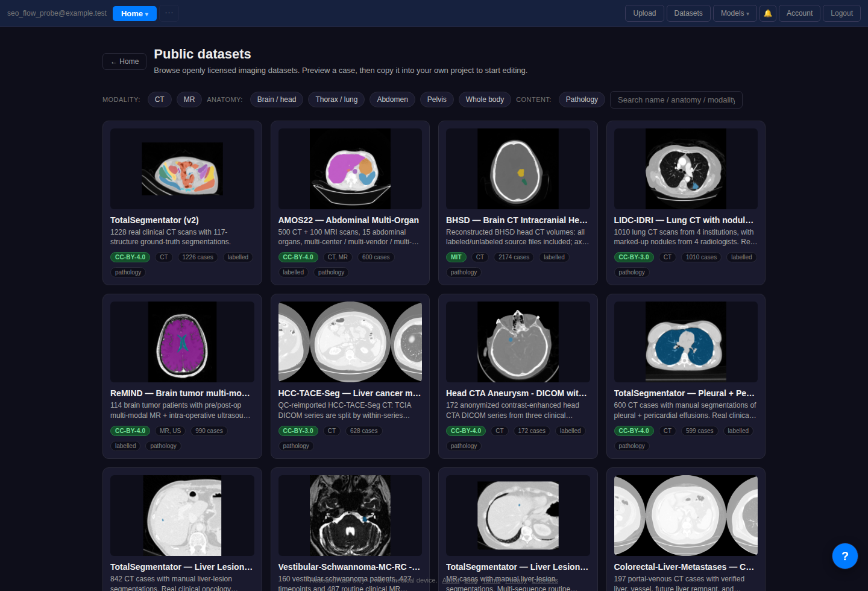Click the 'MR, US' modality tag on ReMIND
The image size is (868, 591).
point(170,431)
